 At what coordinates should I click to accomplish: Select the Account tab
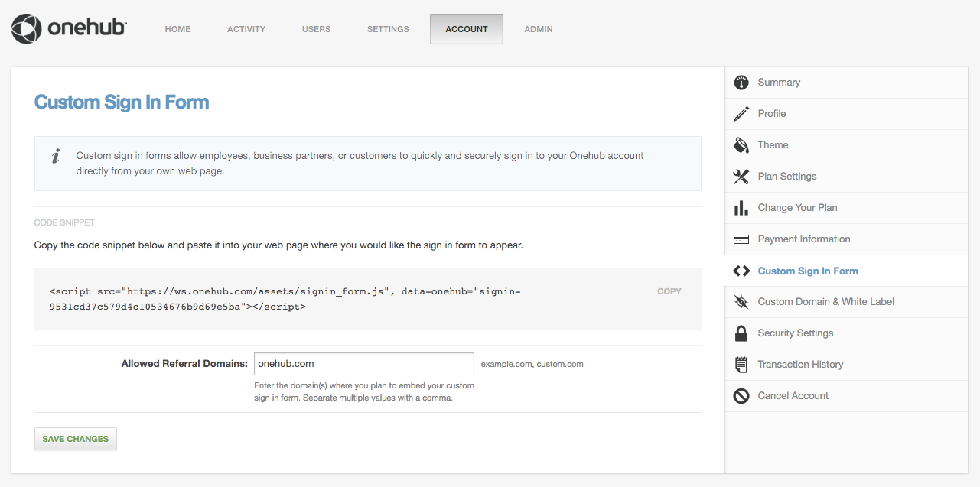[x=467, y=29]
